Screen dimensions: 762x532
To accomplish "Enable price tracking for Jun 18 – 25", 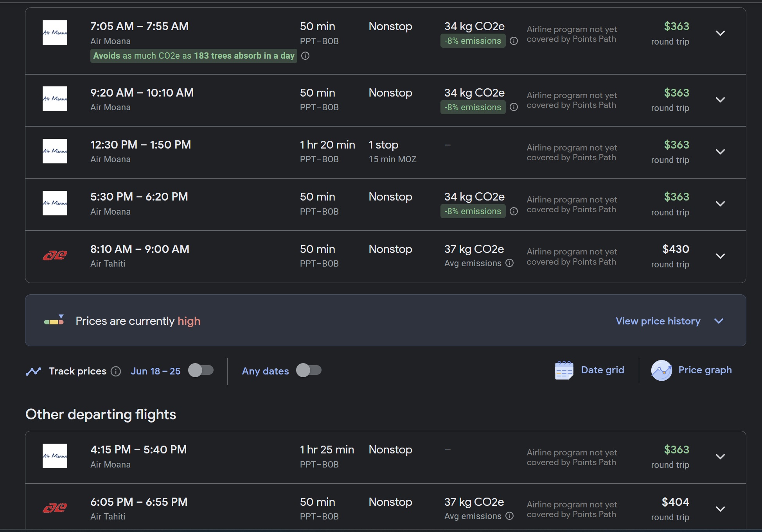I will [201, 370].
